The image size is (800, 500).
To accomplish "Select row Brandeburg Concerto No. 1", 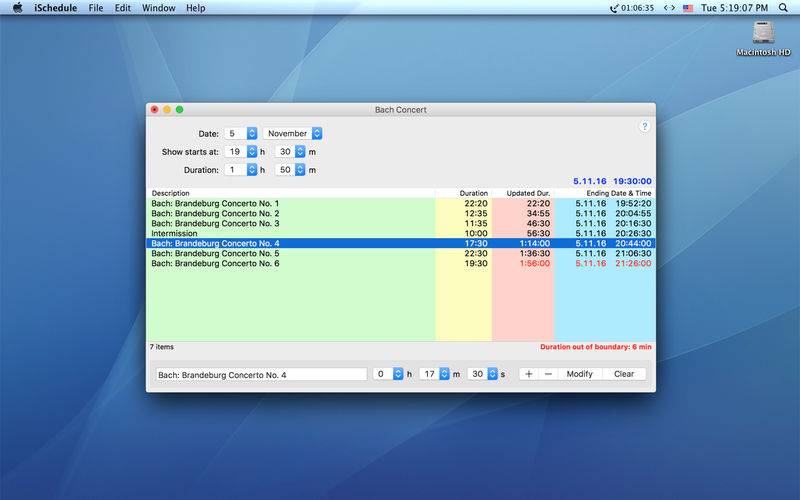I will [x=401, y=204].
